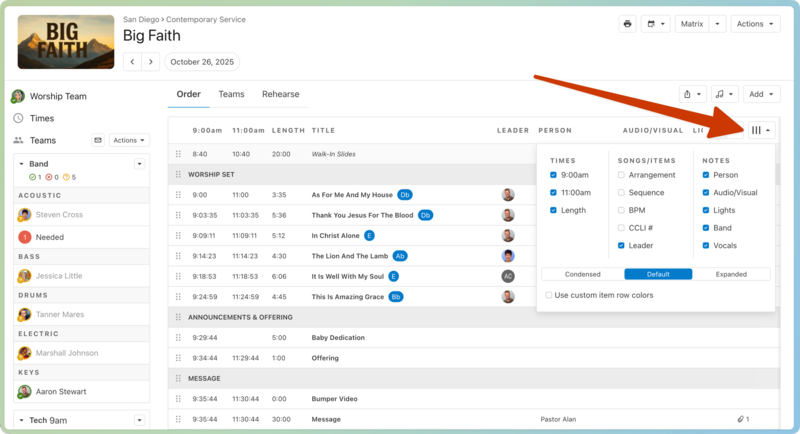800x434 pixels.
Task: Switch to the Rehearse tab
Action: coord(280,94)
